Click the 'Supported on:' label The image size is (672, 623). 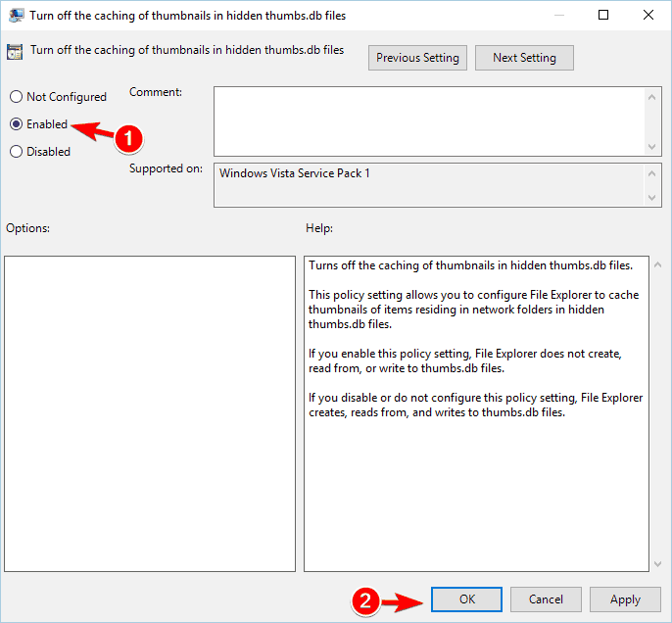point(166,168)
